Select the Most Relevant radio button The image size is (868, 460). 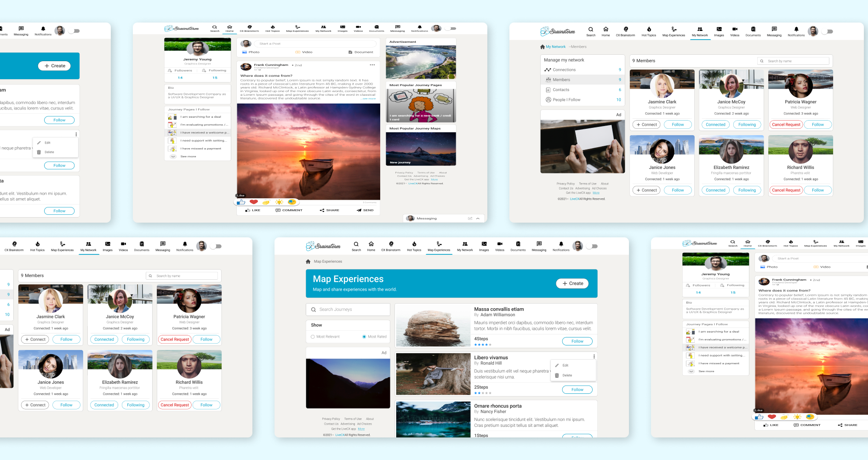pos(313,337)
